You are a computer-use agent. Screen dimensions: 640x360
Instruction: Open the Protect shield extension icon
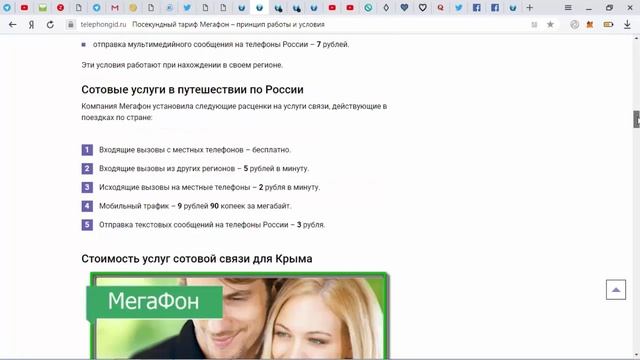point(574,24)
